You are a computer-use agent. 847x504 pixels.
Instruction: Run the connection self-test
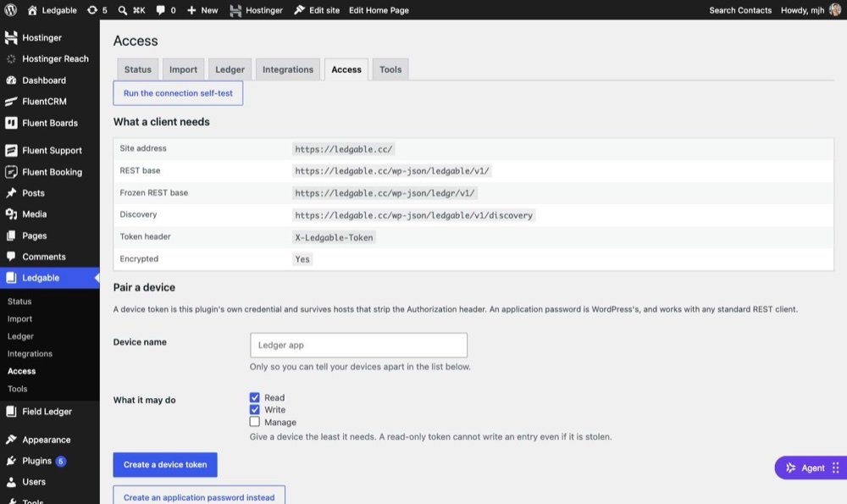pyautogui.click(x=178, y=93)
